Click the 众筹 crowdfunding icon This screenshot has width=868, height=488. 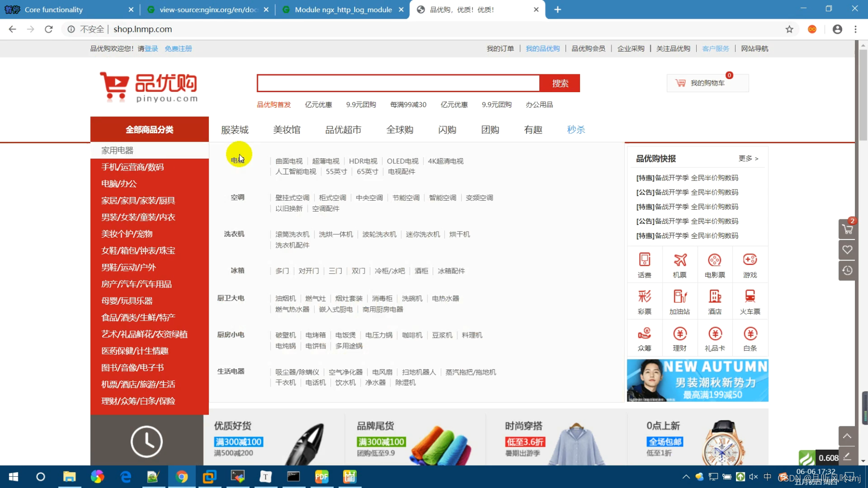pyautogui.click(x=645, y=337)
